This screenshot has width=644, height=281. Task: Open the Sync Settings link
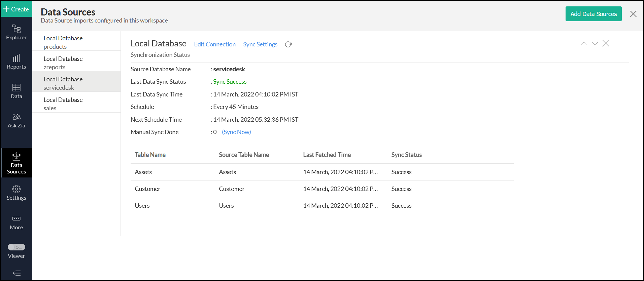tap(260, 44)
